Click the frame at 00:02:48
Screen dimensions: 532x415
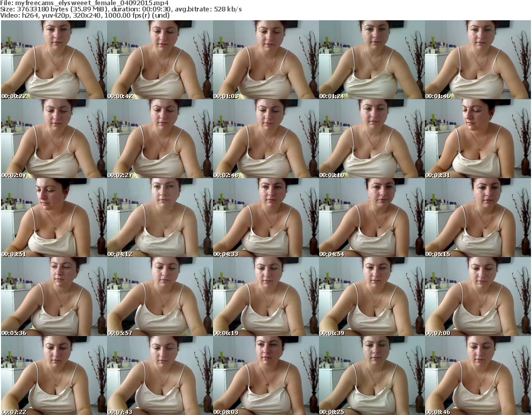point(265,139)
